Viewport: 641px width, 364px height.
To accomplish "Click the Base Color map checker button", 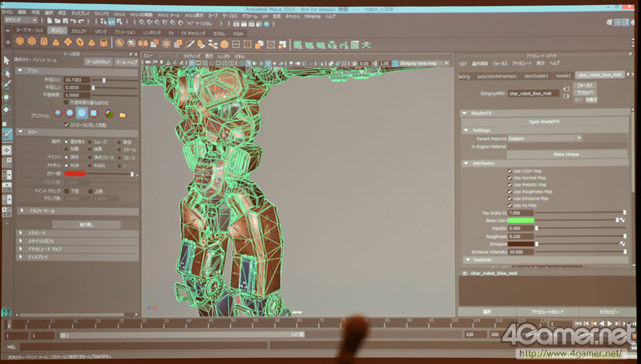I will pyautogui.click(x=622, y=220).
